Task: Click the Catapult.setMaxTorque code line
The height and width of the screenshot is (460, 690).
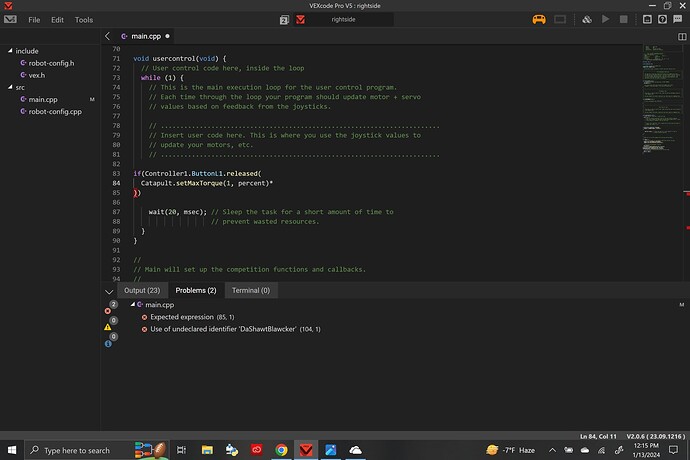Action: tap(207, 183)
